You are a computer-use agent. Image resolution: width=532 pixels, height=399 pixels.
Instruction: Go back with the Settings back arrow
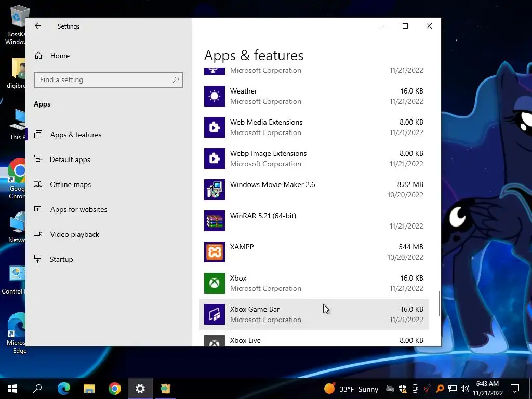(x=37, y=26)
